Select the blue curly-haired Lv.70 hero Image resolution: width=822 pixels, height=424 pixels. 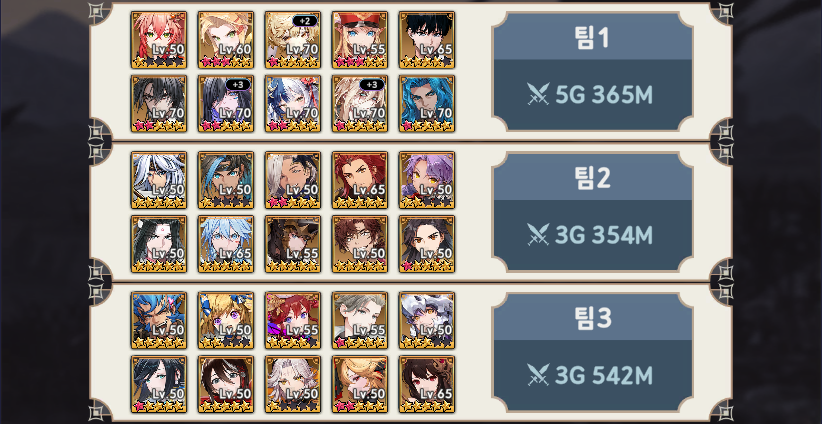pos(427,104)
